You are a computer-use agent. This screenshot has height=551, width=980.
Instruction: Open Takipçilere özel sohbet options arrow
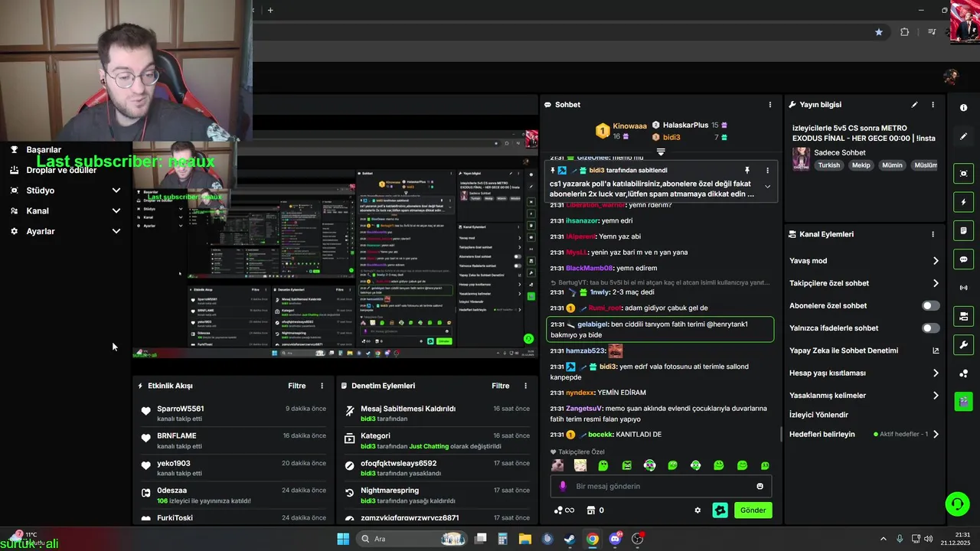tap(936, 283)
